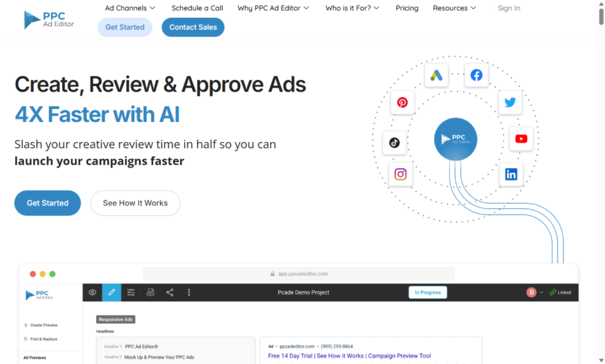Screen dimensions: 605x364
Task: Click the central PPC Ad Editor circle
Action: 456,139
